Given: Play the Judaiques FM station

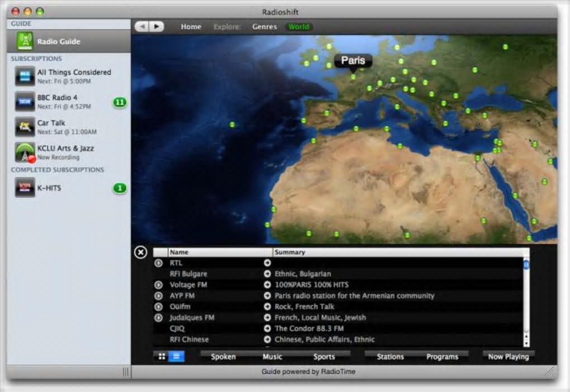Looking at the screenshot, I should pyautogui.click(x=159, y=318).
